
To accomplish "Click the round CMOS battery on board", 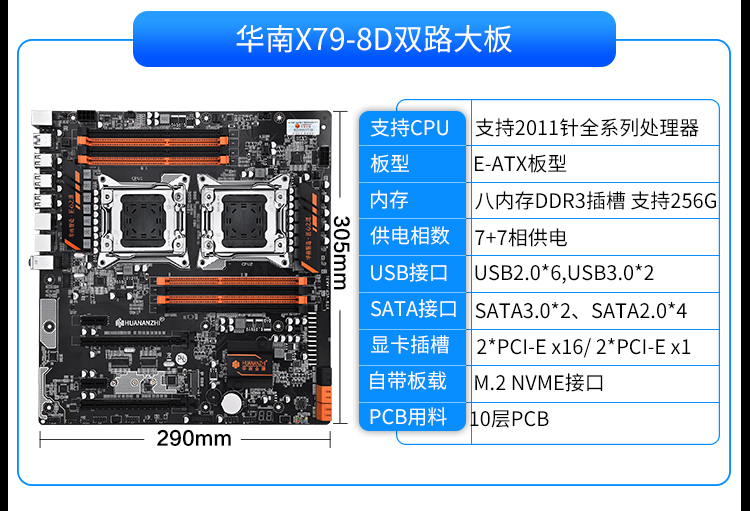I will click(x=232, y=403).
